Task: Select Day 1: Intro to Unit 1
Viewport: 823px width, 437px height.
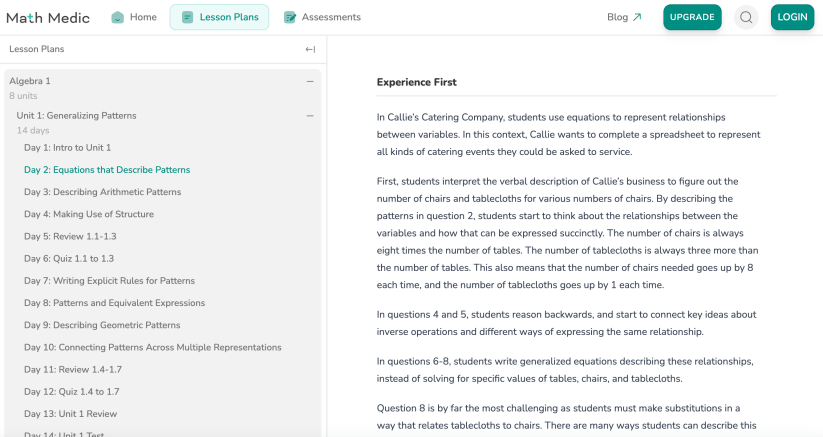Action: tap(68, 148)
